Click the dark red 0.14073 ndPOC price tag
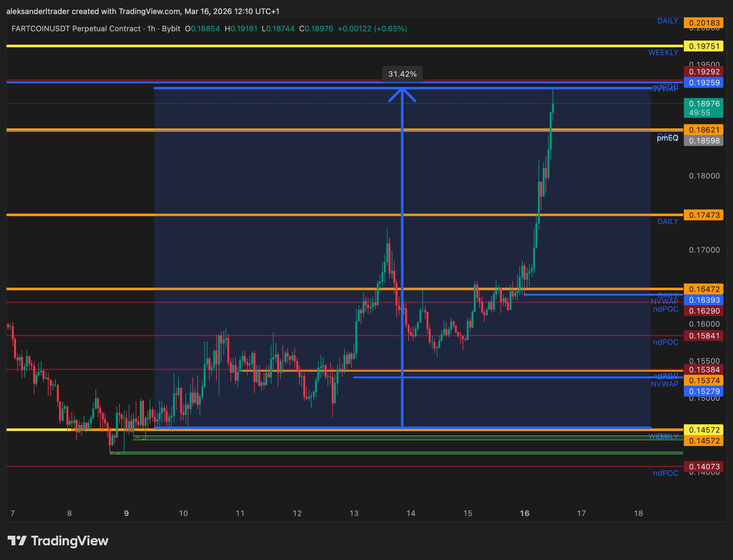This screenshot has height=560, width=733. click(703, 467)
